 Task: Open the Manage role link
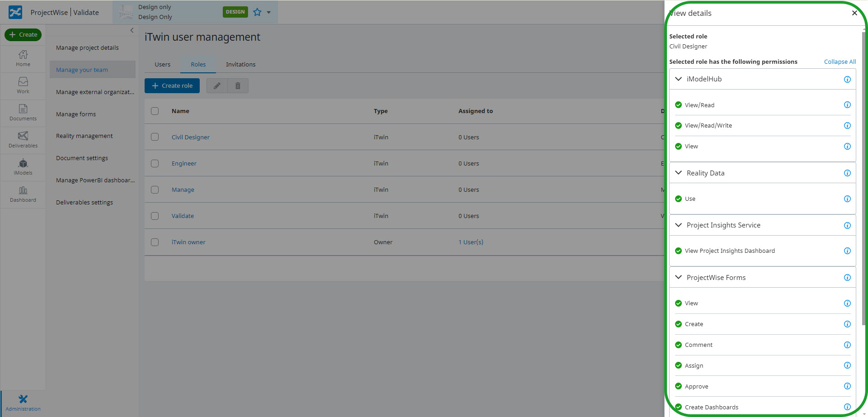[183, 190]
